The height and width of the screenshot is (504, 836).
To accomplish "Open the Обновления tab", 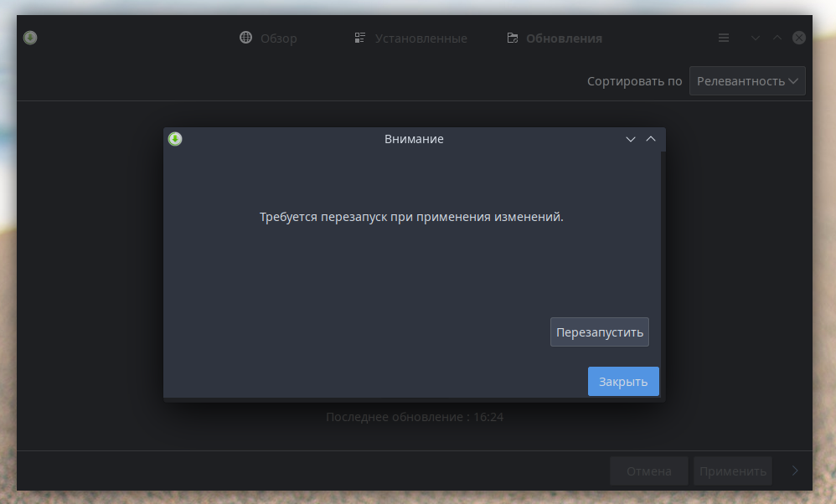I will point(555,38).
